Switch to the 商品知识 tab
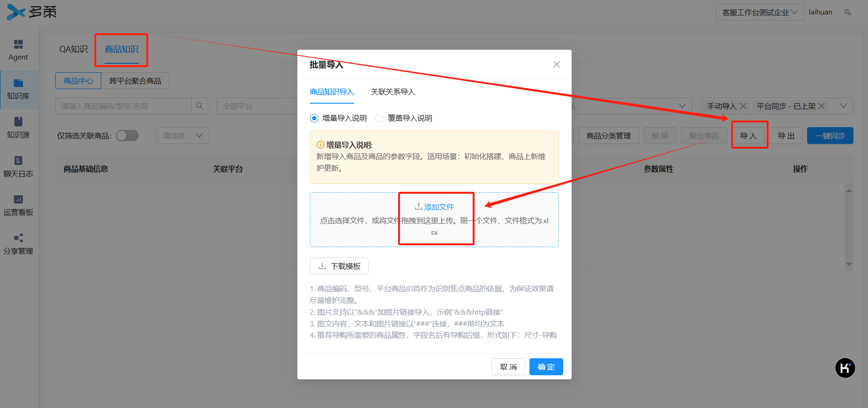This screenshot has width=868, height=408. click(121, 49)
